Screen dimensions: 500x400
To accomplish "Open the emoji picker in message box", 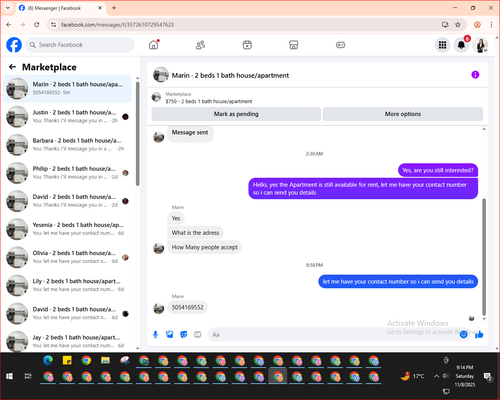I will click(463, 334).
